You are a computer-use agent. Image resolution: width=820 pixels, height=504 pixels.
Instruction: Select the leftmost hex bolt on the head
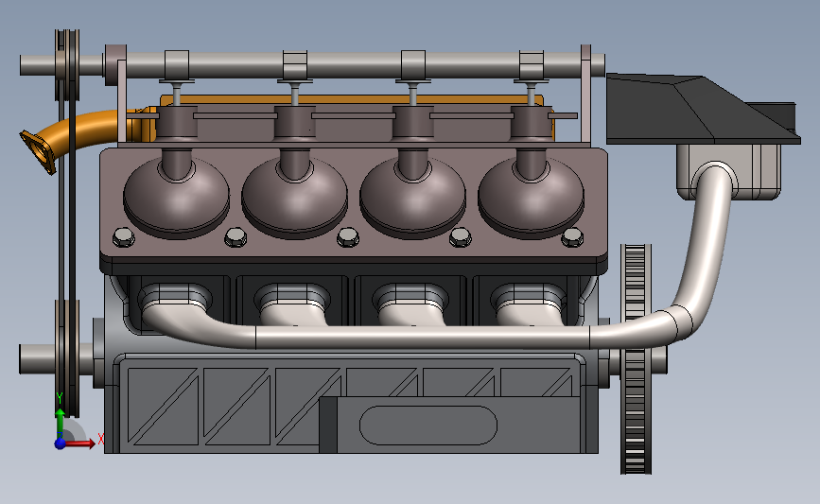[123, 238]
